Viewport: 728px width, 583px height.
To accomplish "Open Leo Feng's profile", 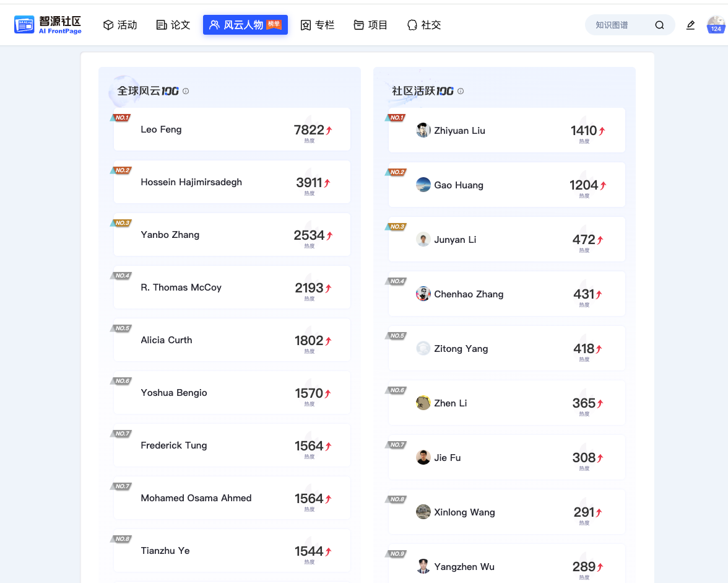I will click(x=232, y=129).
